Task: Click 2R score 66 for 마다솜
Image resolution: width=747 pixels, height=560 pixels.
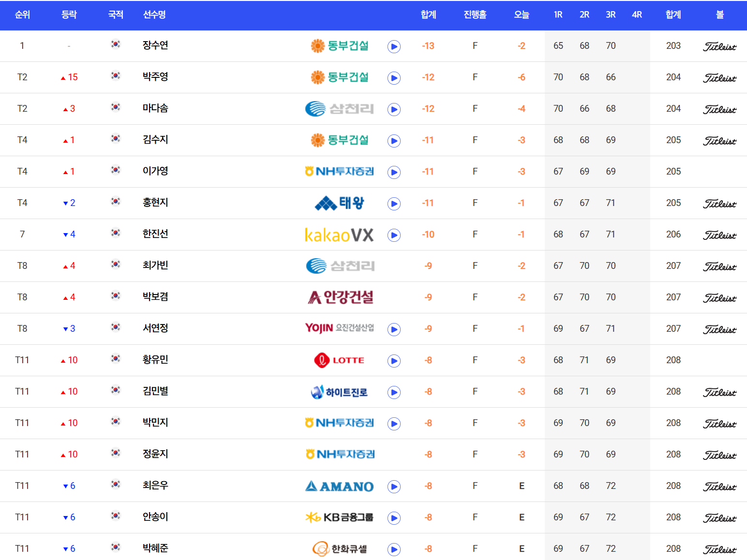Action: point(584,109)
